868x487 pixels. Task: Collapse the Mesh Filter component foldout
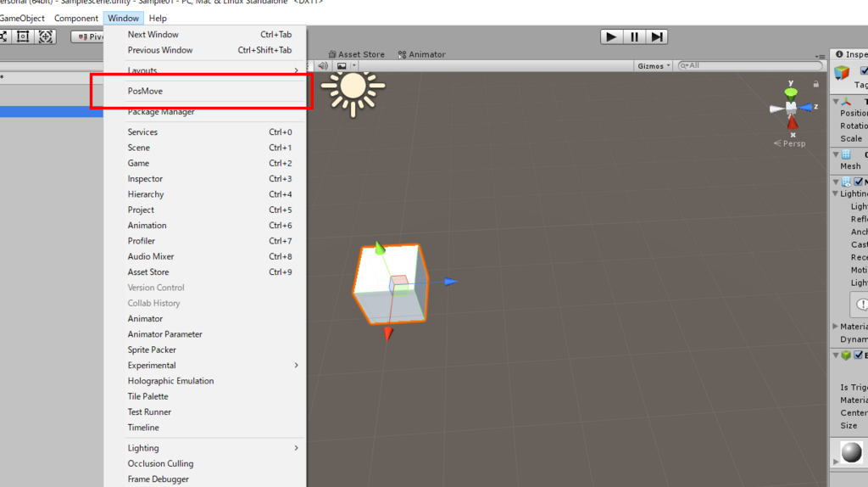point(836,154)
